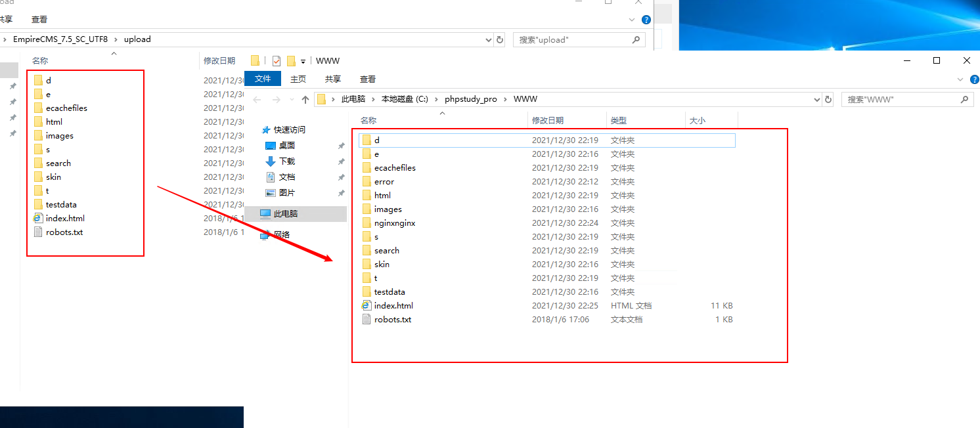Click the up arrow navigation icon

point(305,100)
